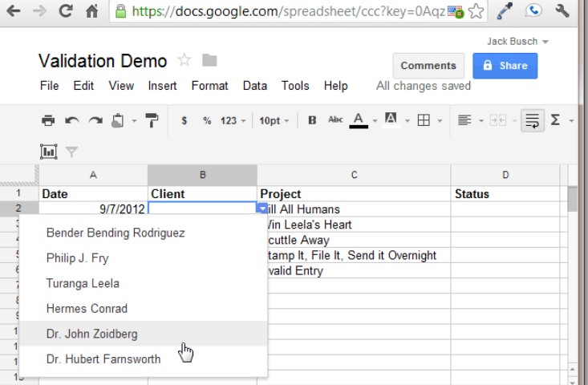Click the browser back arrow
The image size is (588, 385).
[13, 11]
